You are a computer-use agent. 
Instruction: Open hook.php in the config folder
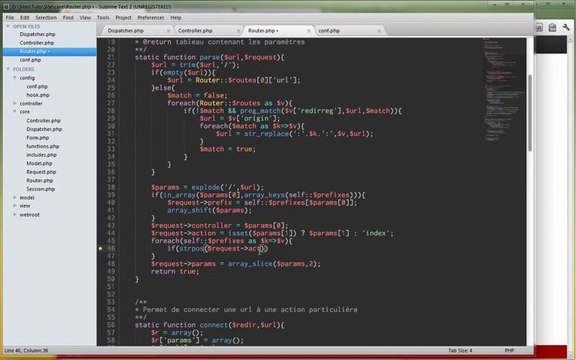38,95
